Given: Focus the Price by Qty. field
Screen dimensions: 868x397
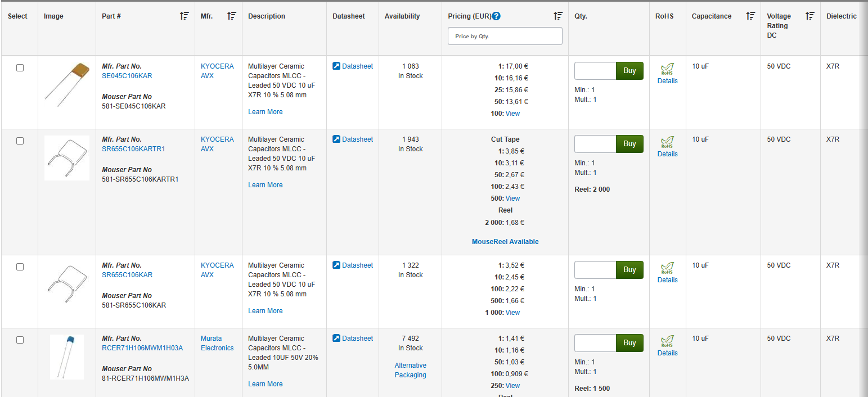Looking at the screenshot, I should click(505, 36).
